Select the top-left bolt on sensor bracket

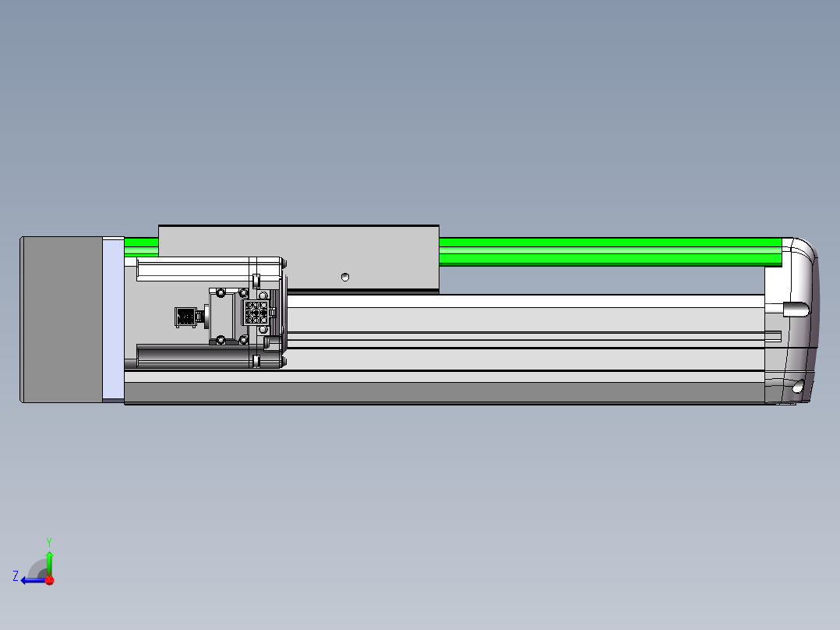(221, 293)
